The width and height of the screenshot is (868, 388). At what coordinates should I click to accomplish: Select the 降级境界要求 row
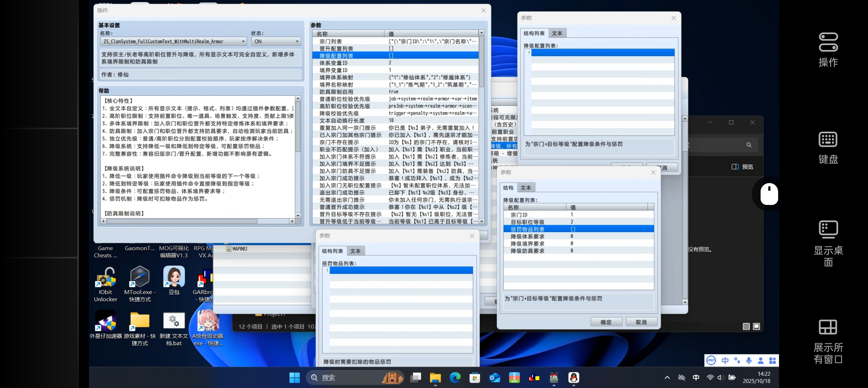[579, 243]
